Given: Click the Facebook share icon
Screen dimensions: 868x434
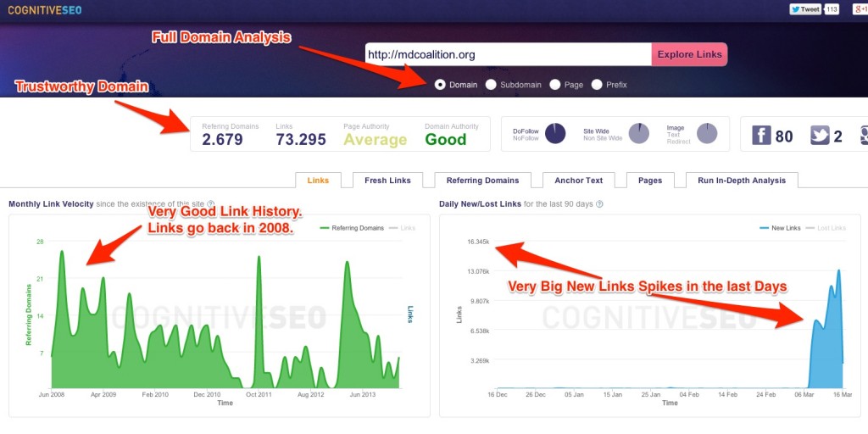Looking at the screenshot, I should click(x=761, y=135).
